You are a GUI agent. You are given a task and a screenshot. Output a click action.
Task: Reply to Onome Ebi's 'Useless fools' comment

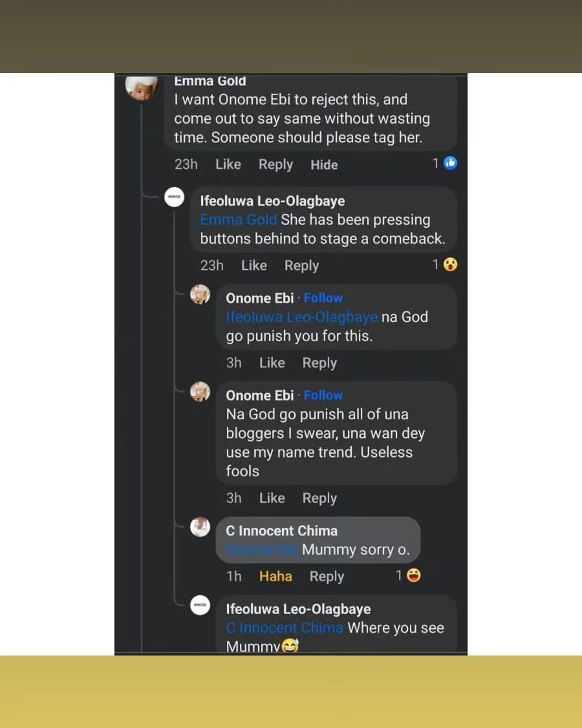319,498
